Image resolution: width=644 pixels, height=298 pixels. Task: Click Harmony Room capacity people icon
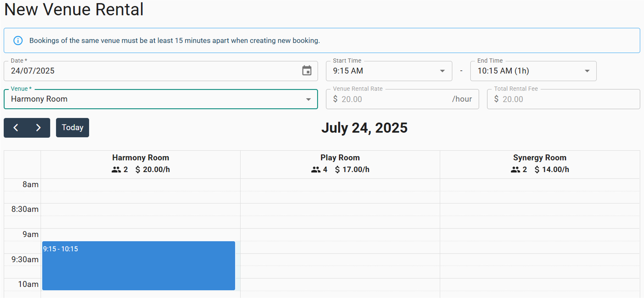[116, 170]
